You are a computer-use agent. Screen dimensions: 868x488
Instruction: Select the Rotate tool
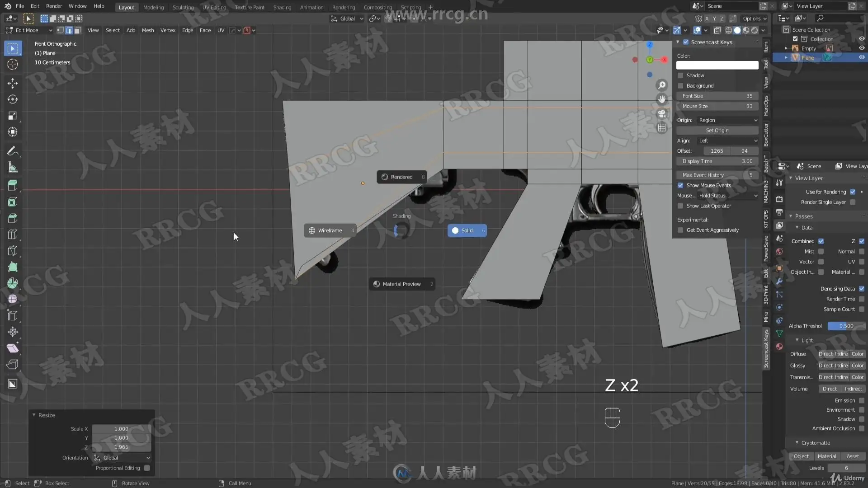click(x=13, y=99)
